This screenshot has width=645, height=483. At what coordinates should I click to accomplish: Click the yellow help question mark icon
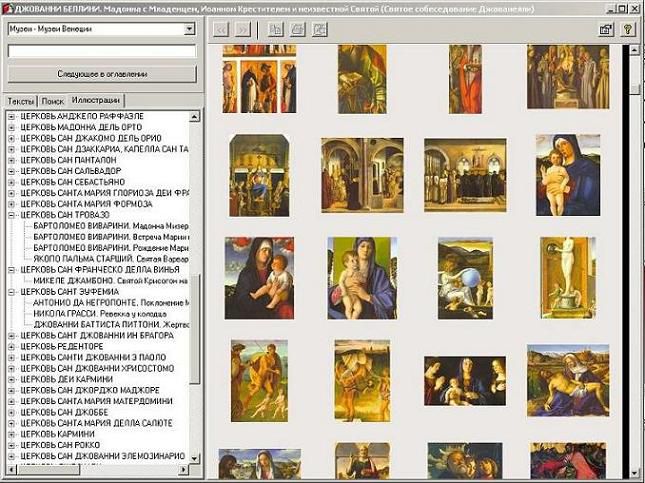628,30
